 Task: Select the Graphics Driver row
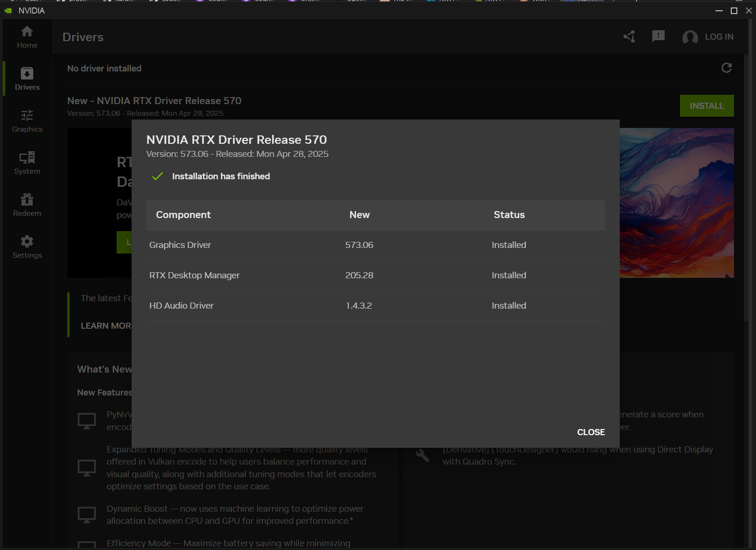point(375,245)
